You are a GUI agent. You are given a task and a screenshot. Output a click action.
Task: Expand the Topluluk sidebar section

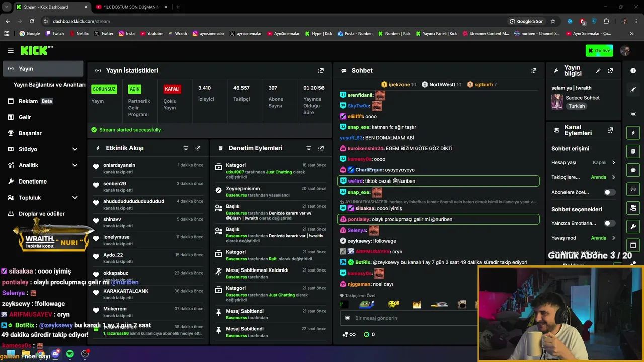coord(75,198)
